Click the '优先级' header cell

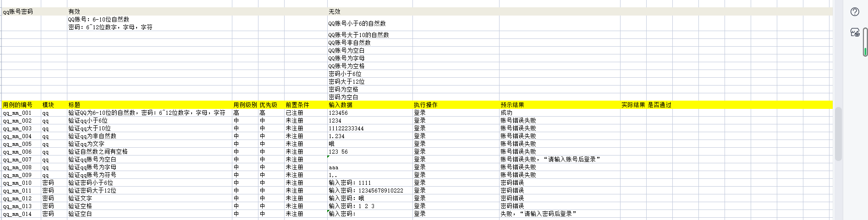click(x=271, y=105)
